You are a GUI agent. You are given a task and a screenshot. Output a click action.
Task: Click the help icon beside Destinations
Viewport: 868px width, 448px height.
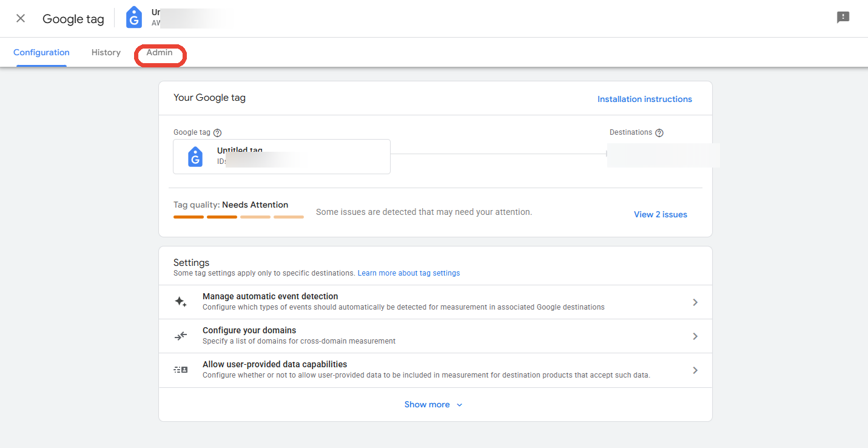[x=659, y=133]
